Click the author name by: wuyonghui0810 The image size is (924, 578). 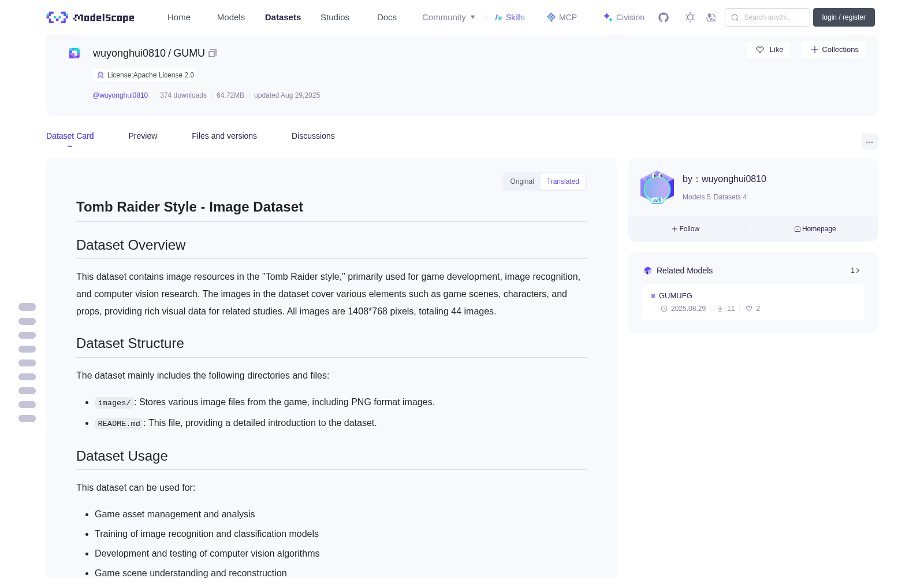coord(724,179)
